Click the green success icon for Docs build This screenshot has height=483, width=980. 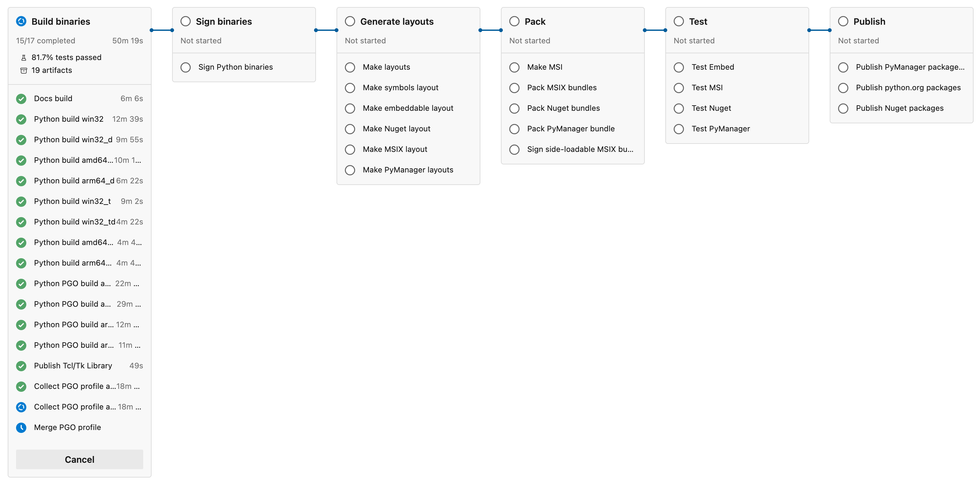[21, 99]
